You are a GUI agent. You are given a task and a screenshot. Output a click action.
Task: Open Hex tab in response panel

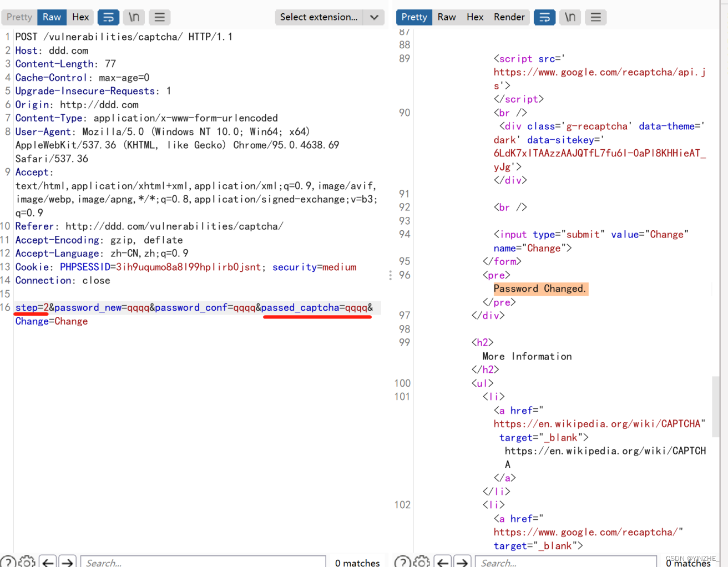475,17
